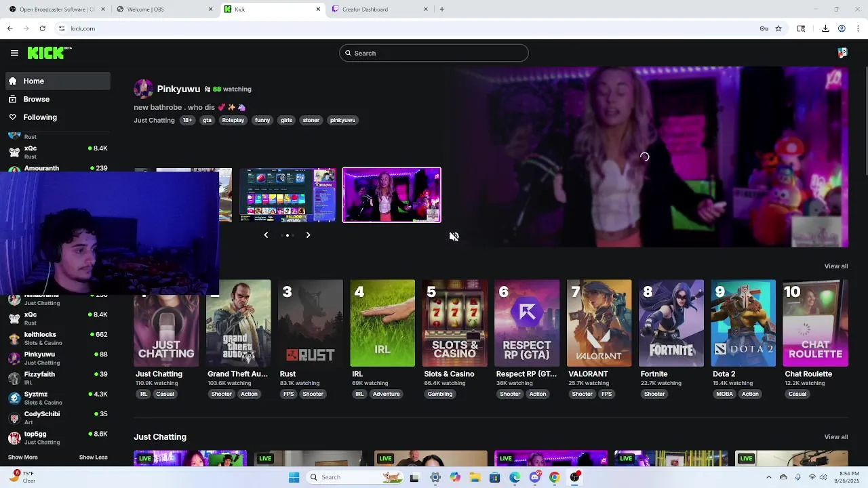868x488 pixels.
Task: Open the Respect RP (GTA) category card
Action: (x=527, y=323)
